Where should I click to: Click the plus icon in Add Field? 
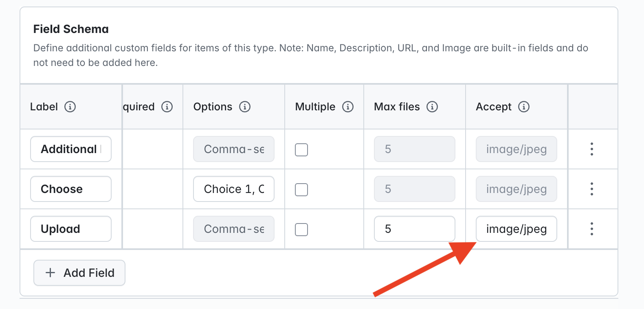pos(50,273)
